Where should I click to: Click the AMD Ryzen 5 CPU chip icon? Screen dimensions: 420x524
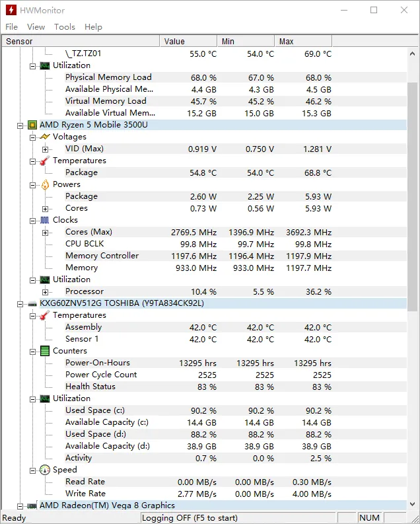click(32, 125)
